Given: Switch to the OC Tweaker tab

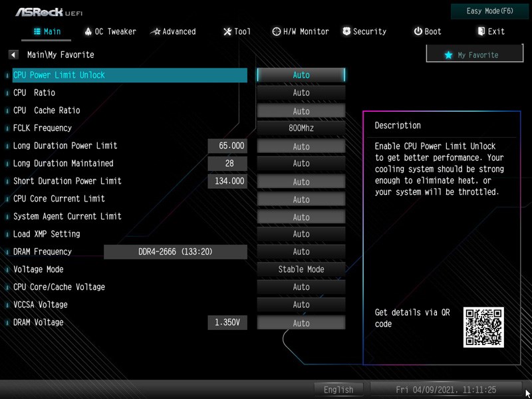Looking at the screenshot, I should pos(110,32).
